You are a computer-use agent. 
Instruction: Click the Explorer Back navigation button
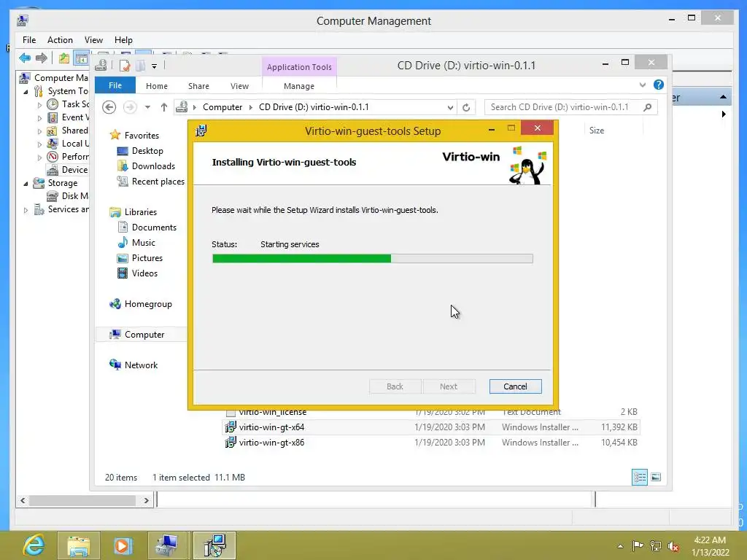click(109, 107)
